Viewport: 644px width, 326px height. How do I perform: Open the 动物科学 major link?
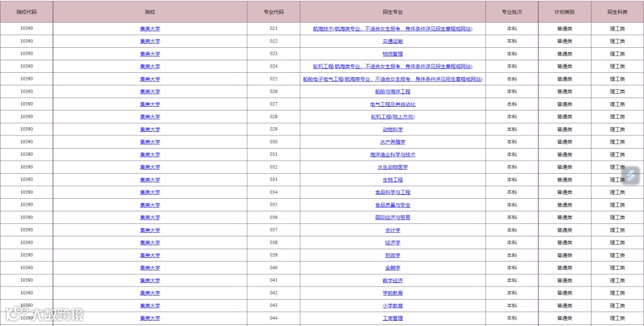point(392,130)
